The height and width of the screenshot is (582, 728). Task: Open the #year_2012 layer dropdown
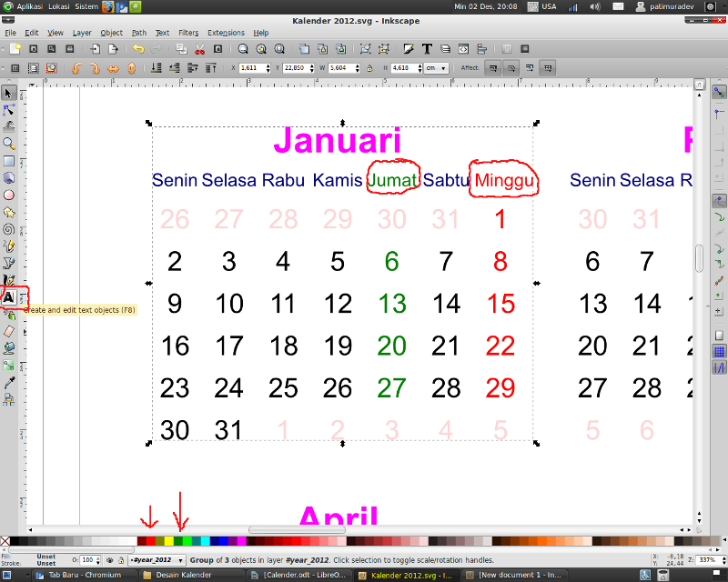157,560
